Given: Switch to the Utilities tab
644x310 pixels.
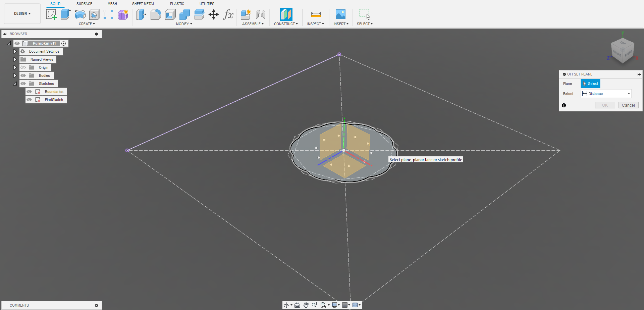Looking at the screenshot, I should pyautogui.click(x=207, y=4).
